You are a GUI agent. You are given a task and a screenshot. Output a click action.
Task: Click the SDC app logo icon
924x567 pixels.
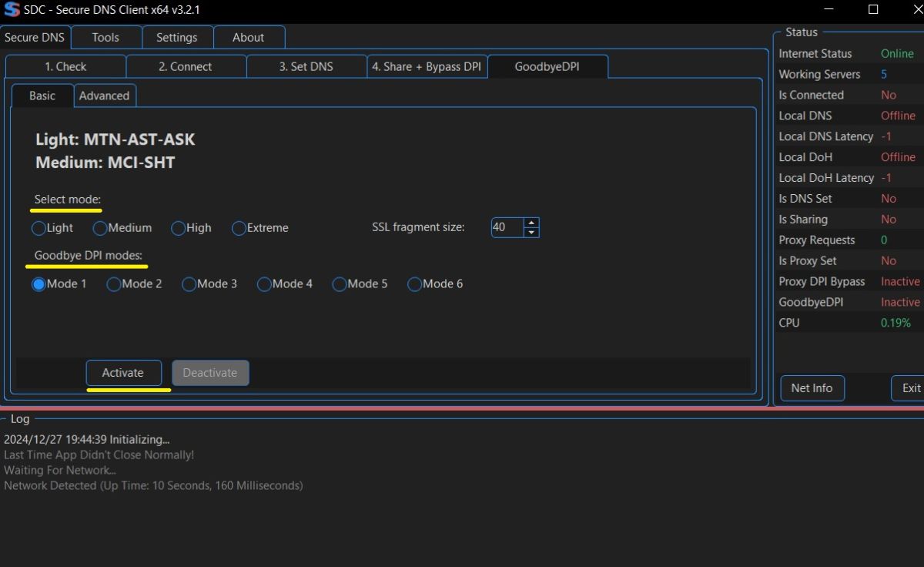tap(12, 10)
